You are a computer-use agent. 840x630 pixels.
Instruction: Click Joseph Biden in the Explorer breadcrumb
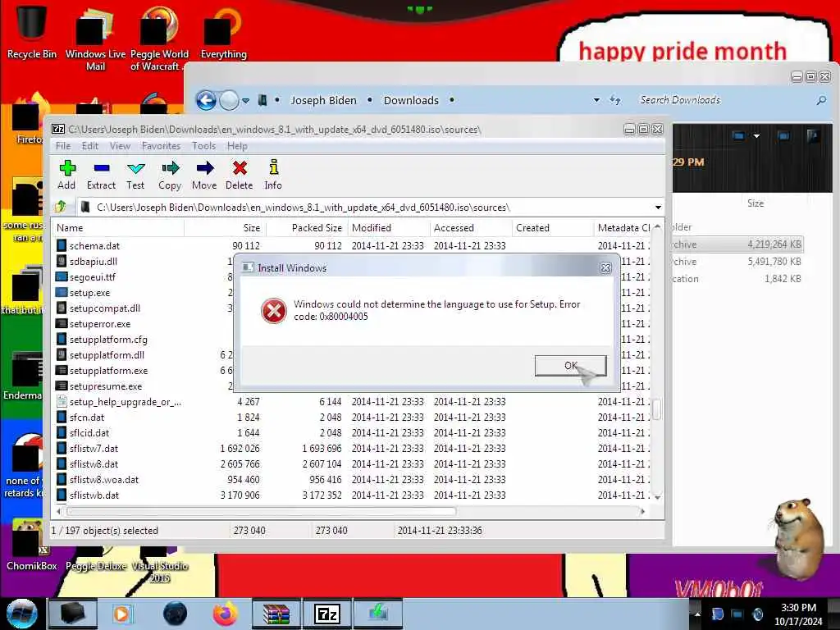(x=323, y=100)
